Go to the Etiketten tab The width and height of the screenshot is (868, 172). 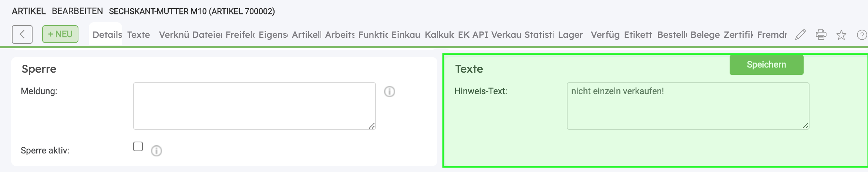click(638, 35)
